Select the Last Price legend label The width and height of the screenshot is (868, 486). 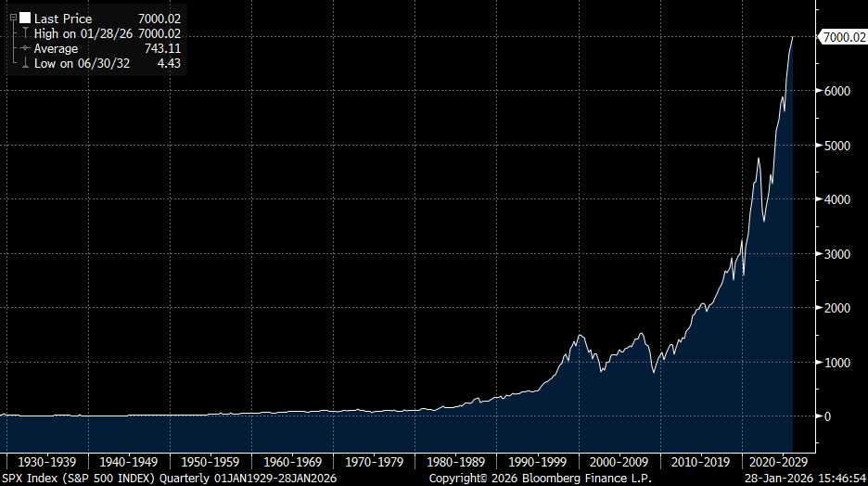pos(64,19)
